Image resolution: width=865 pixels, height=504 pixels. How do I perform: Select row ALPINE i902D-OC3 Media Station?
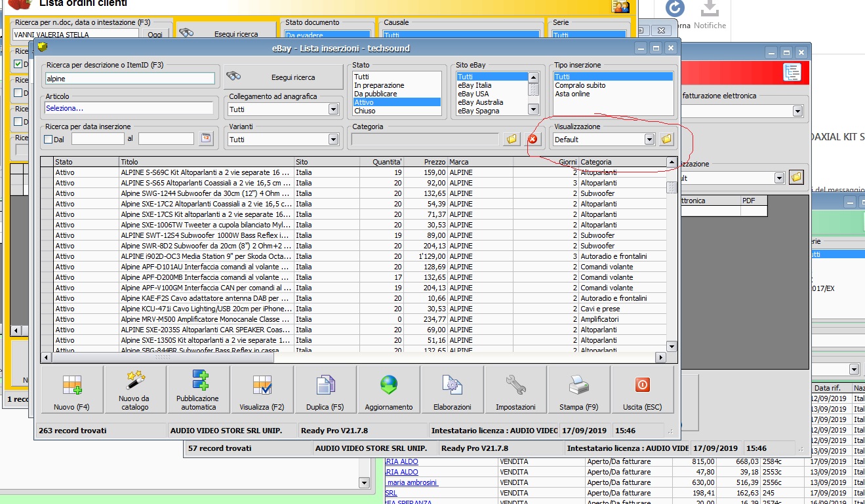pos(353,256)
